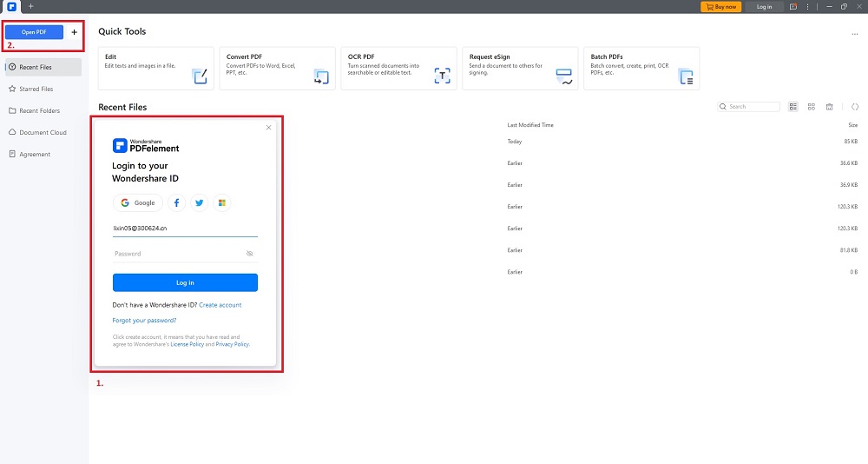Sign in with Facebook icon
Viewport: 868px width, 464px height.
[176, 203]
